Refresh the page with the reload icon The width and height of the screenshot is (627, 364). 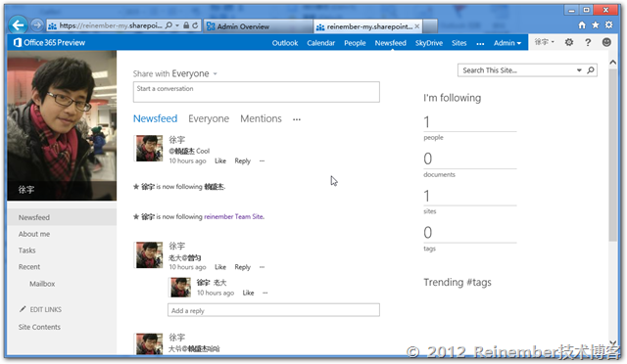pos(195,25)
